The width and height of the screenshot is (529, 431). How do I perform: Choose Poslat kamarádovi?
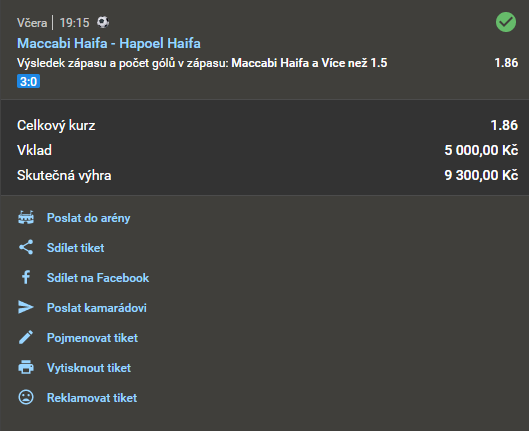96,308
